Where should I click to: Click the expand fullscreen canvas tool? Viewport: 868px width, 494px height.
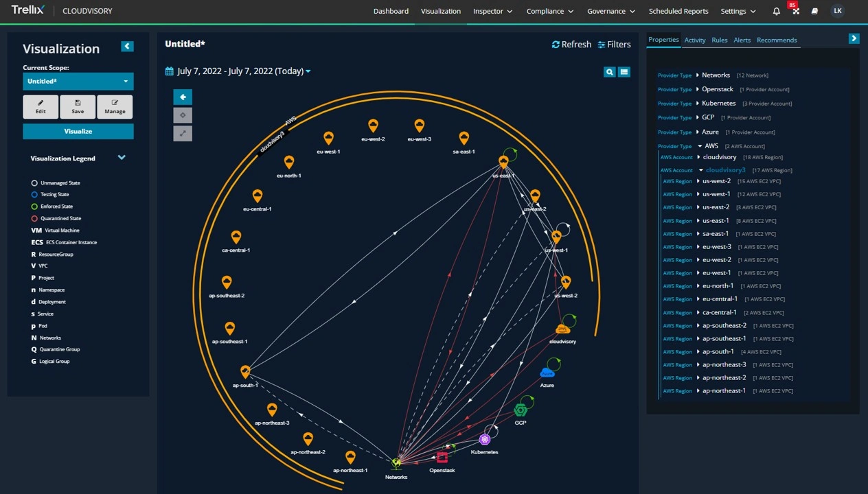pos(183,134)
